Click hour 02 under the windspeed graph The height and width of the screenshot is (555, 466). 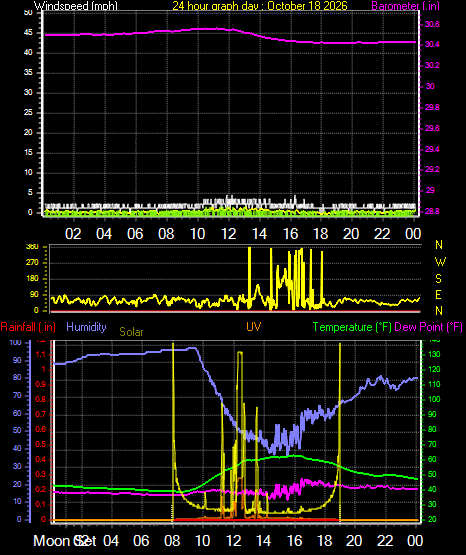[x=73, y=234]
